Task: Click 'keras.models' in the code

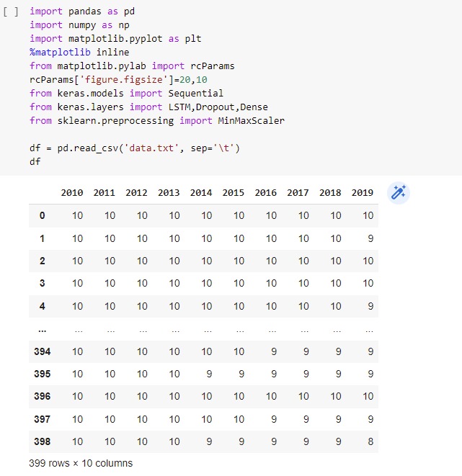Action: pyautogui.click(x=91, y=93)
